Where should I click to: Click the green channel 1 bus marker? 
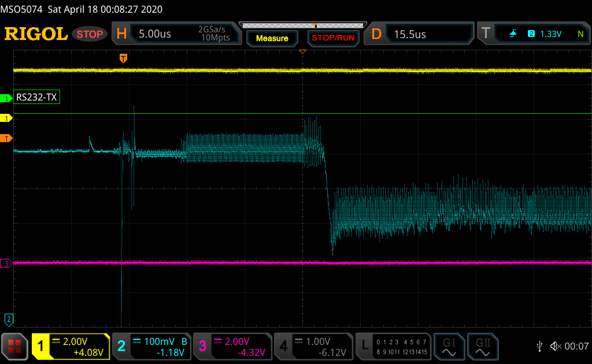point(6,99)
